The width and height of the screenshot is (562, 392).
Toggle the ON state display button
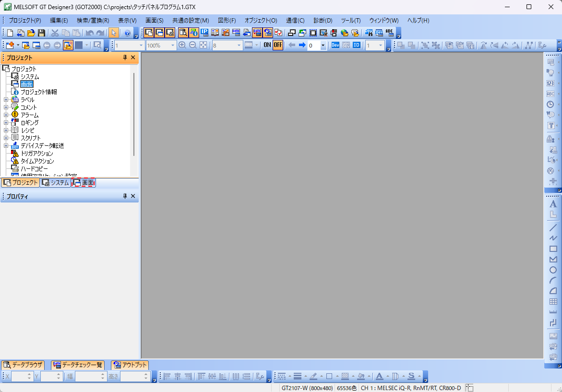[267, 45]
